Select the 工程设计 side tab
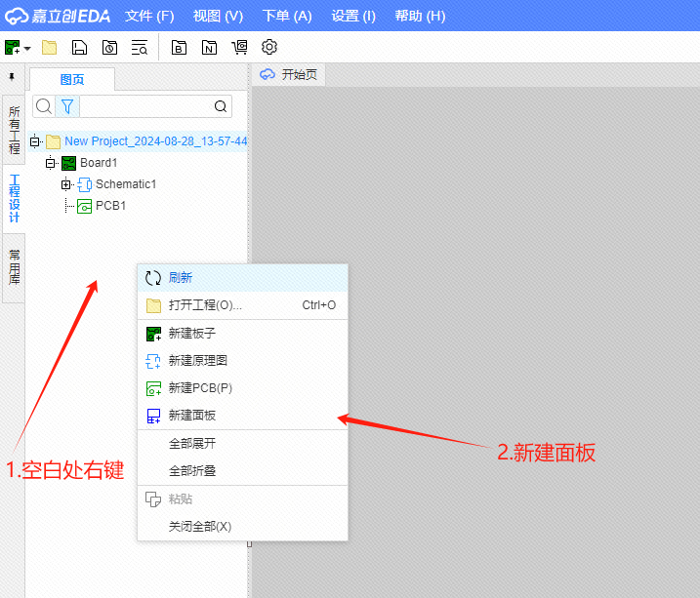 click(15, 198)
